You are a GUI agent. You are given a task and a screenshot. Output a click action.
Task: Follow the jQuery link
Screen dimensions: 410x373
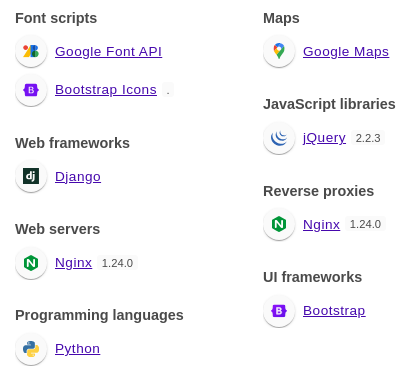pyautogui.click(x=324, y=138)
